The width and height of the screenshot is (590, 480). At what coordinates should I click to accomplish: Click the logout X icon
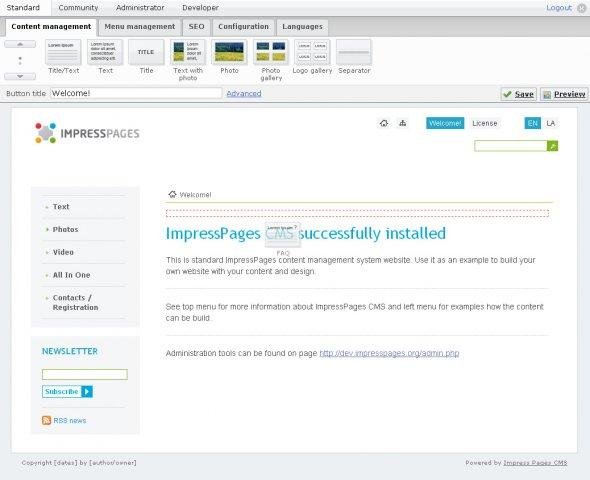click(581, 8)
